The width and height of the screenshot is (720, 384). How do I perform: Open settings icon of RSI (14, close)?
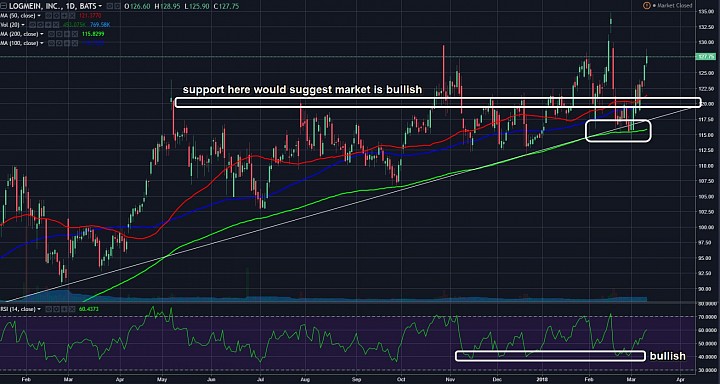point(56,309)
